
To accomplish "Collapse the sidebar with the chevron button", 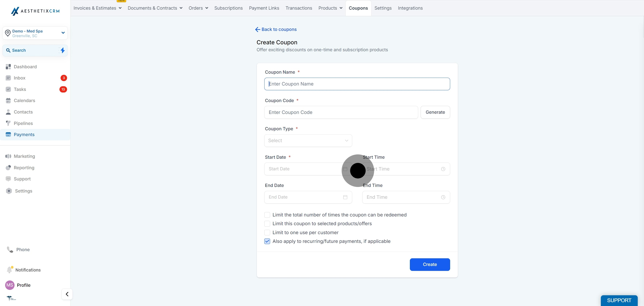I will pos(67,294).
